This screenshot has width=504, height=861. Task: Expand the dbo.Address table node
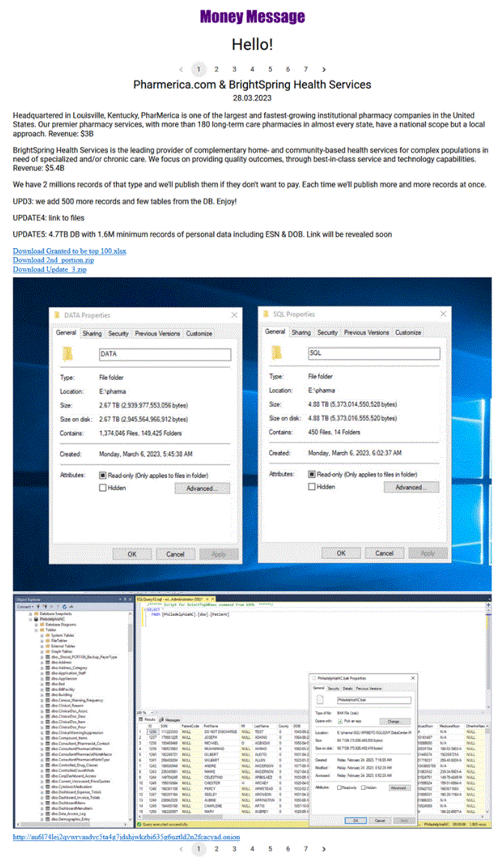pos(42,662)
